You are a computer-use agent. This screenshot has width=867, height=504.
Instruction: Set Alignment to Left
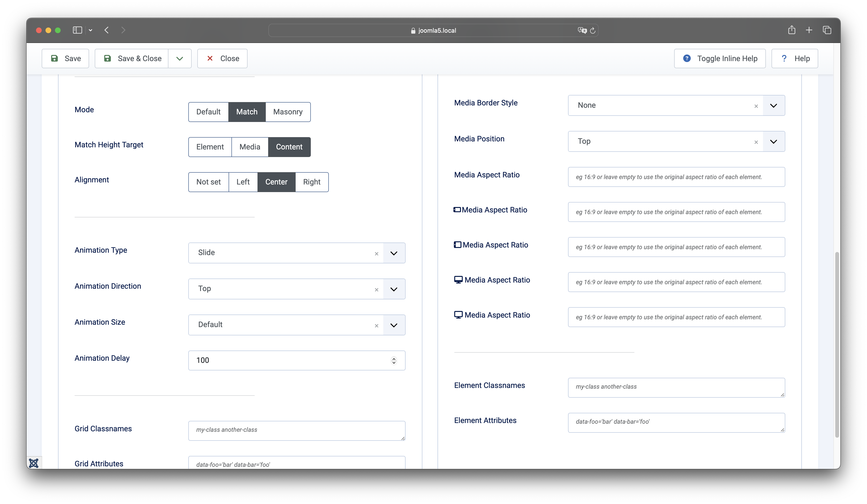click(243, 182)
